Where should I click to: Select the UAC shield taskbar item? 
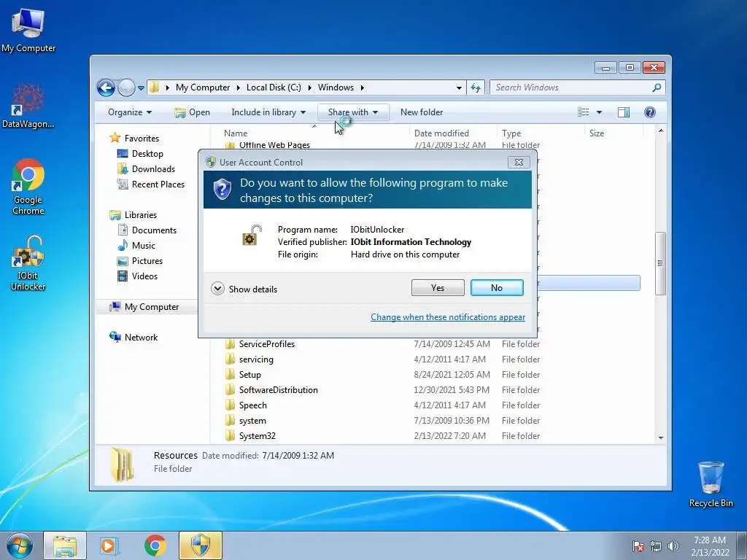coord(201,545)
